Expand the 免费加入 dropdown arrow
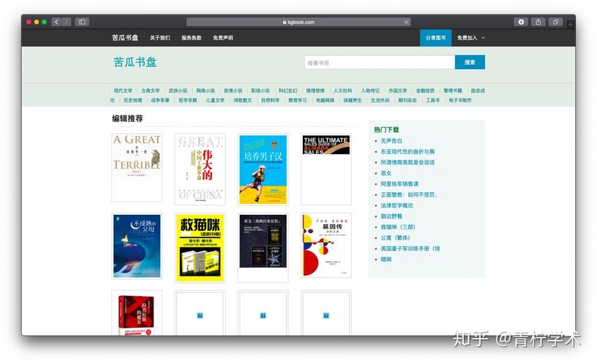Viewport: 597px width, 364px height. coord(483,38)
